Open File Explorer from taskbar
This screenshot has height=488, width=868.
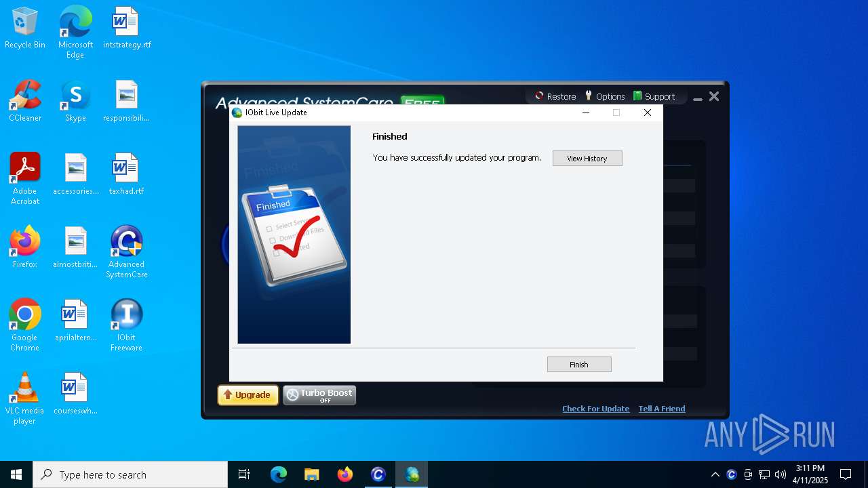point(312,474)
